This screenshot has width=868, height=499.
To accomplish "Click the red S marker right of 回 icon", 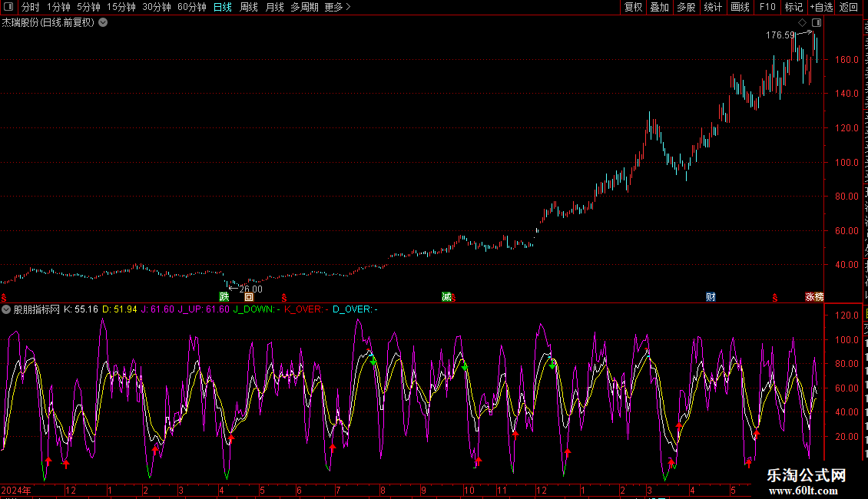I will pyautogui.click(x=284, y=298).
